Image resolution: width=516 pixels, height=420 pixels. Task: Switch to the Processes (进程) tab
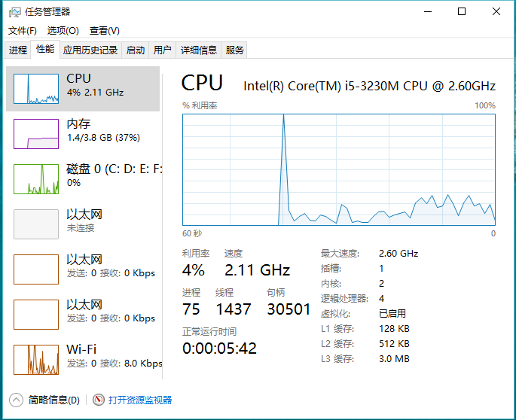[18, 50]
